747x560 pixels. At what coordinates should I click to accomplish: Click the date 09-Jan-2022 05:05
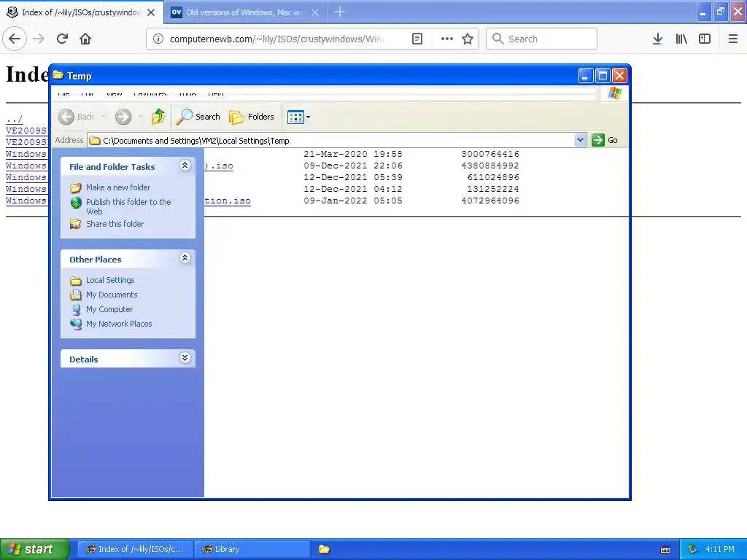pyautogui.click(x=353, y=201)
